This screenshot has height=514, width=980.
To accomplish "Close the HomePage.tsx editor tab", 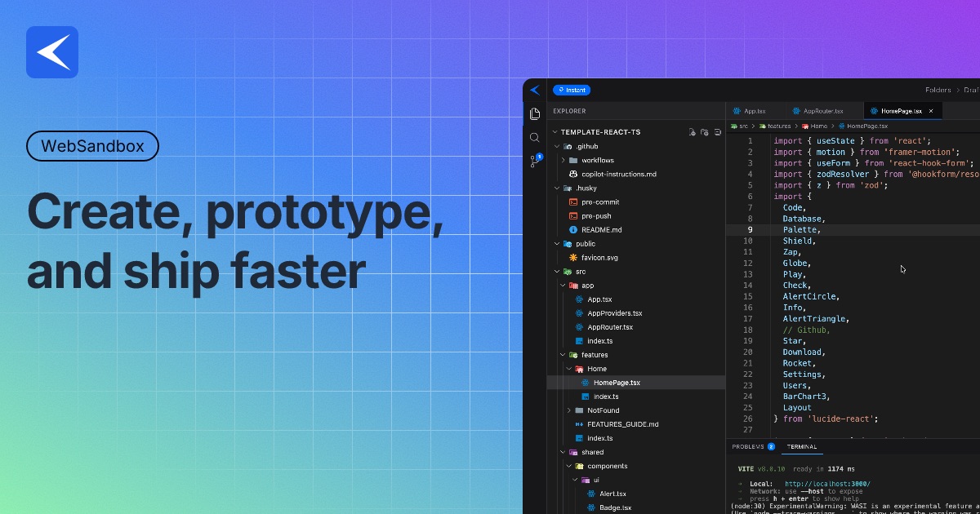I will [x=931, y=111].
